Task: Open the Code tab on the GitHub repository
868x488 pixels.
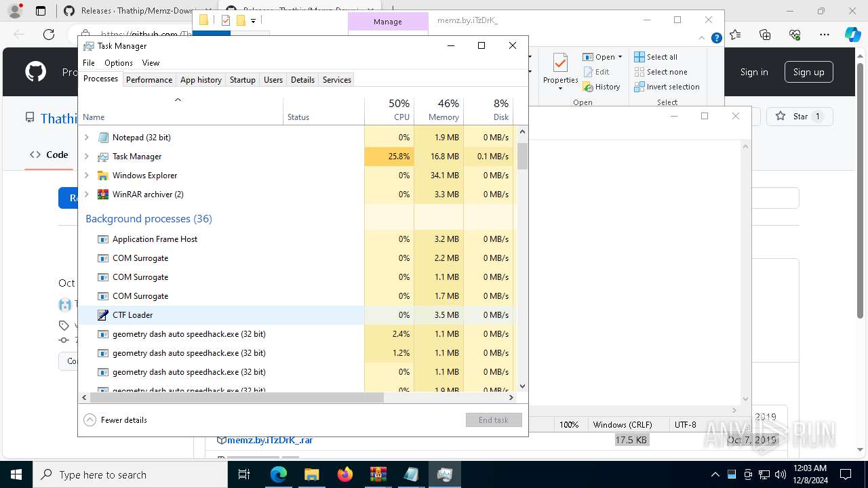Action: coord(49,155)
